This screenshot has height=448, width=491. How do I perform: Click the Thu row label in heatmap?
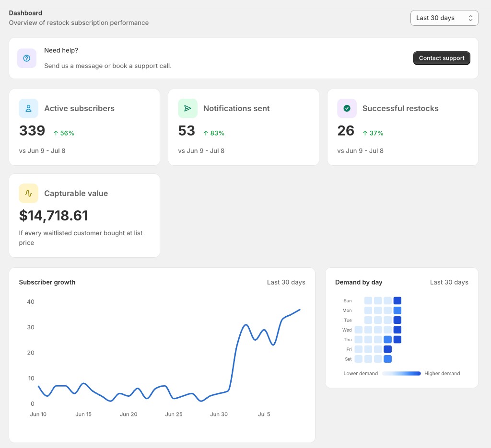tap(348, 340)
